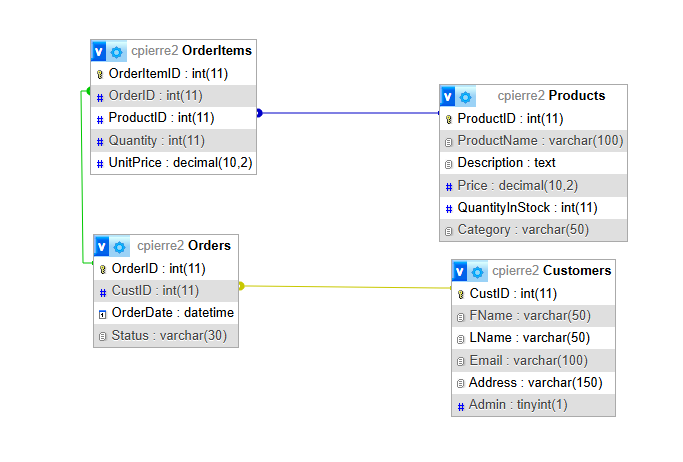Viewport: 683px width, 462px height.
Task: Click the text-type icon beside Category
Action: click(x=449, y=231)
